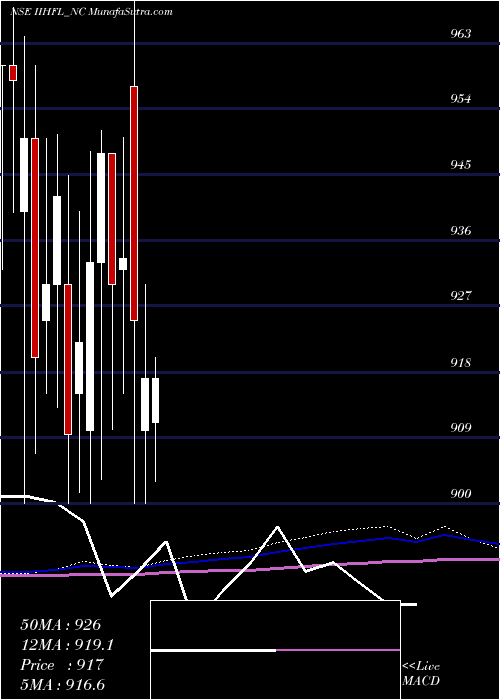Click the 936 price axis label
This screenshot has width=500, height=700.
point(460,231)
